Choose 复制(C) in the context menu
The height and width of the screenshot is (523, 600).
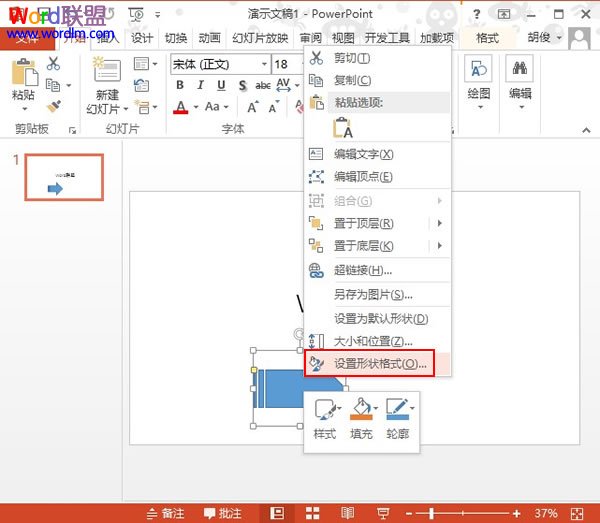[377, 80]
